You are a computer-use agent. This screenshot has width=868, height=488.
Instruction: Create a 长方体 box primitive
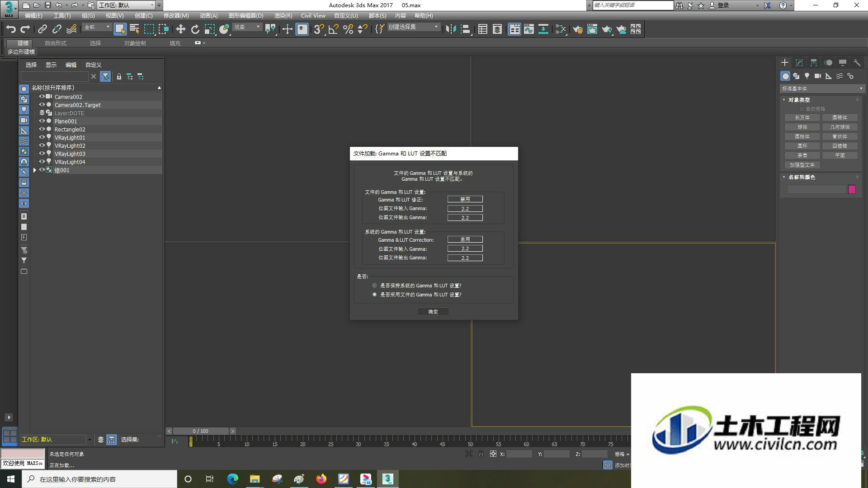802,117
